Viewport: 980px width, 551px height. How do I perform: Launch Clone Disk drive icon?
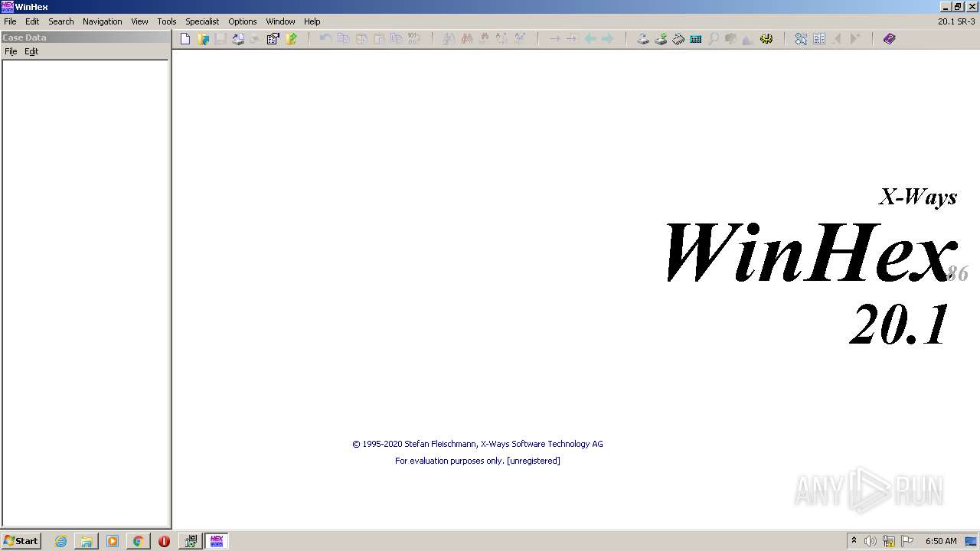coord(661,38)
